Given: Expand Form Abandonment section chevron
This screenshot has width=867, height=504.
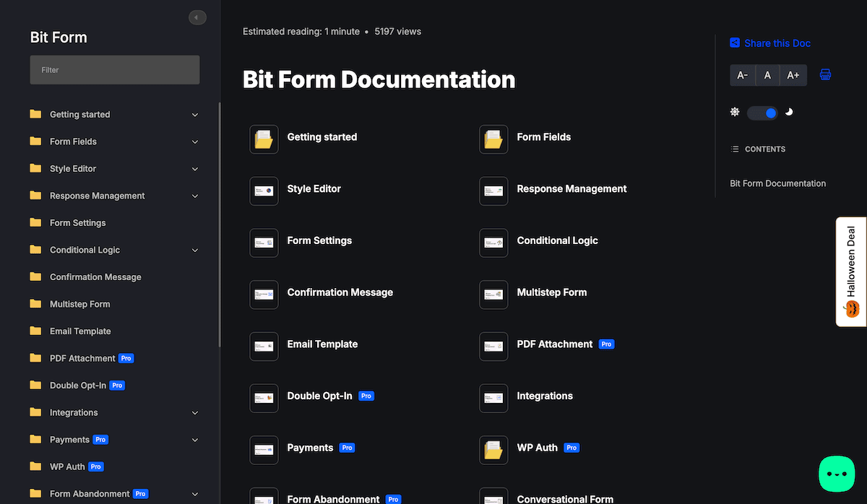Looking at the screenshot, I should pyautogui.click(x=195, y=494).
